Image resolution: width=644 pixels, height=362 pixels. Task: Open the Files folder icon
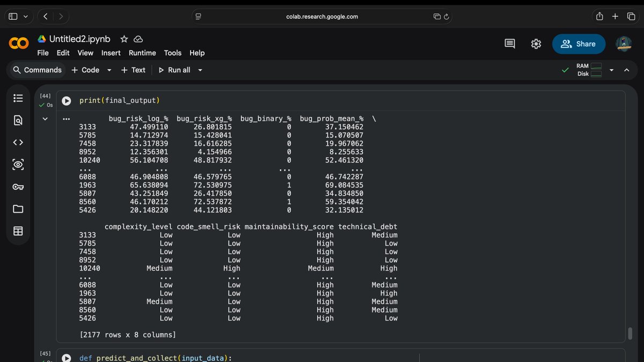pos(18,209)
